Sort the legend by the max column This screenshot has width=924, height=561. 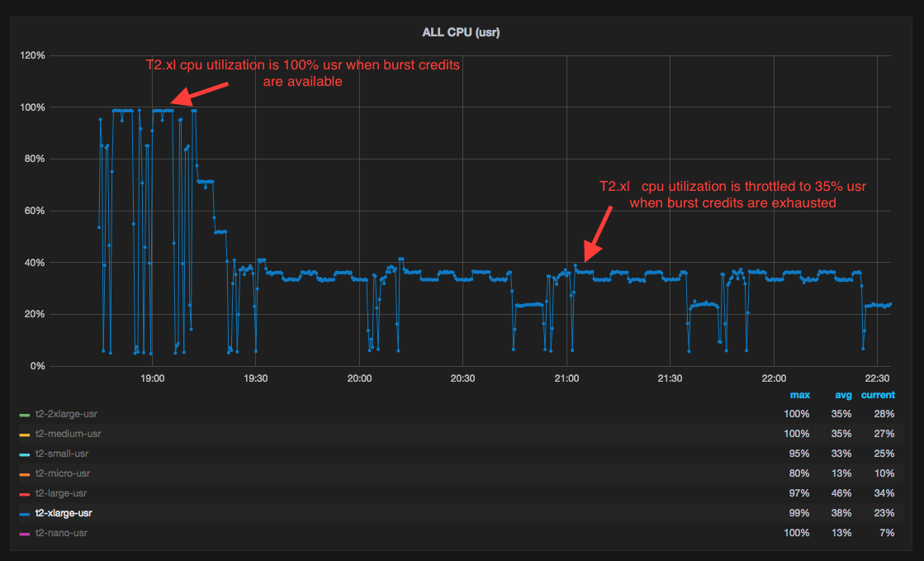(799, 395)
